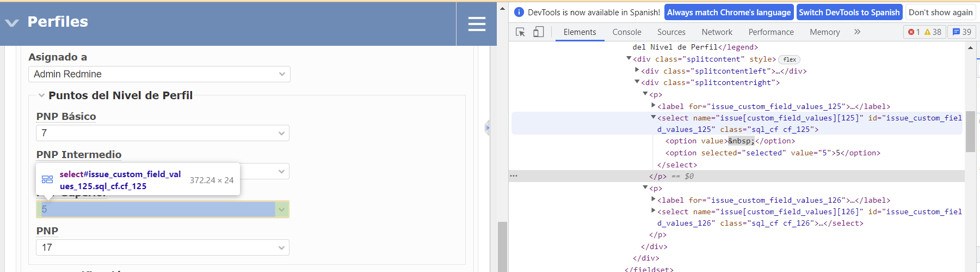The image size is (980, 272).
Task: Click the Asignado a label
Action: 58,57
